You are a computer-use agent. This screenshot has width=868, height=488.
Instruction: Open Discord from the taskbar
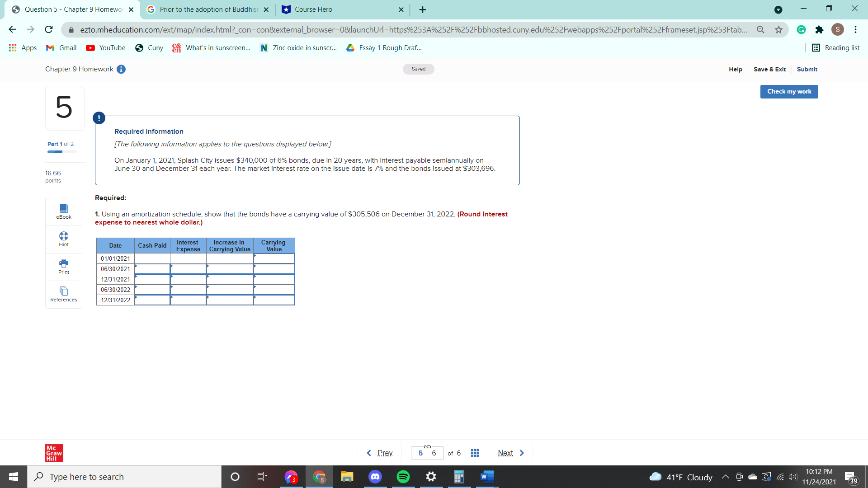(375, 476)
